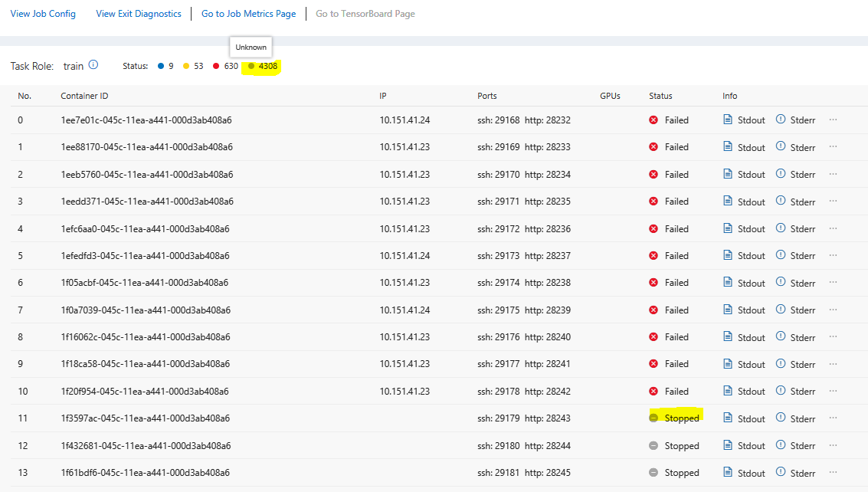868x492 pixels.
Task: Open Stdout file icon for task 8
Action: tap(728, 336)
